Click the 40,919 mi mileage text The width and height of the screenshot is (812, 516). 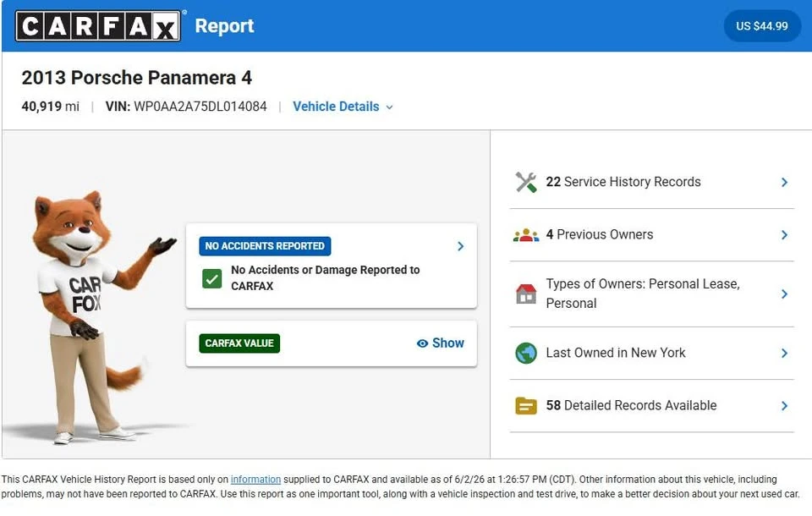[50, 107]
